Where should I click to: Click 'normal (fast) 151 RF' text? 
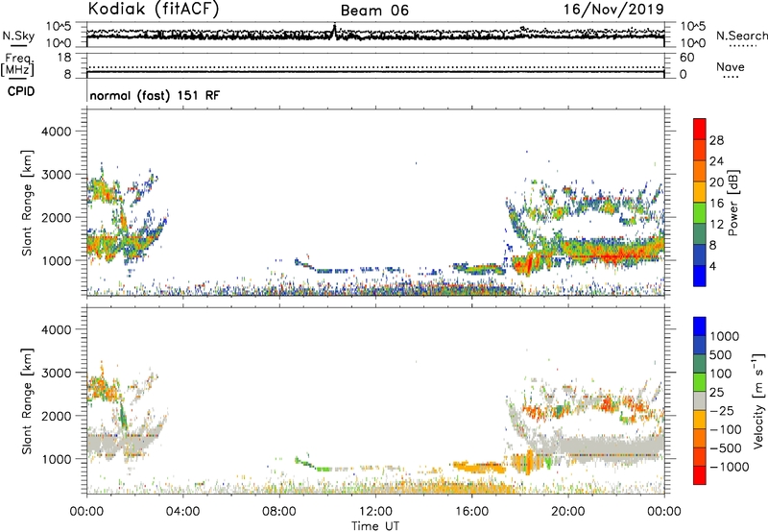pos(155,95)
